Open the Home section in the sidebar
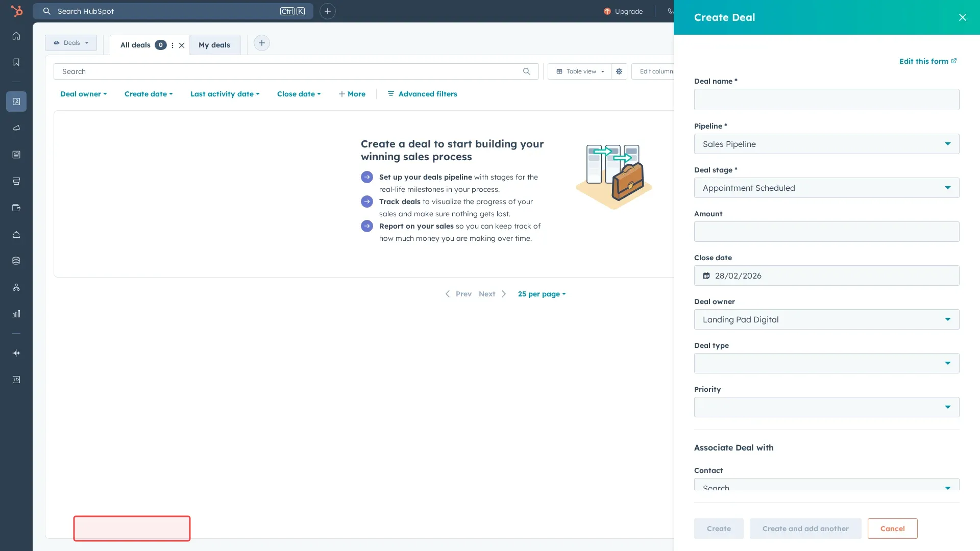Screen dimensions: 980x551 [x=16, y=36]
